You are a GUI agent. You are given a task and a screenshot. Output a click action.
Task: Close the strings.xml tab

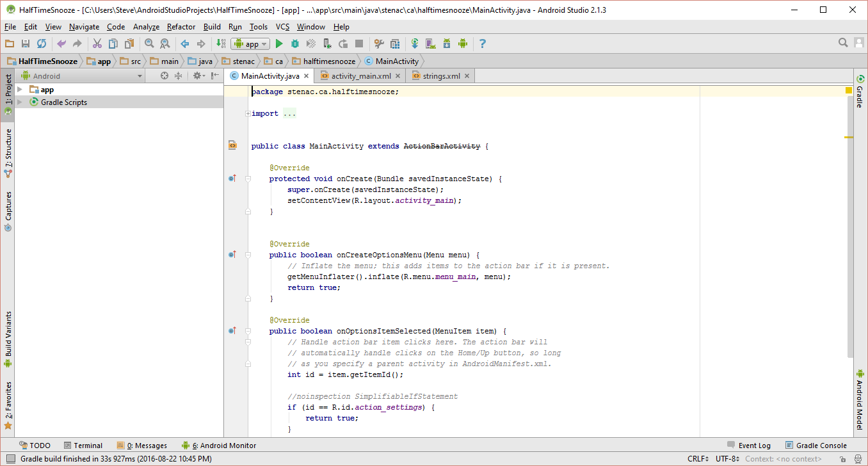(467, 76)
